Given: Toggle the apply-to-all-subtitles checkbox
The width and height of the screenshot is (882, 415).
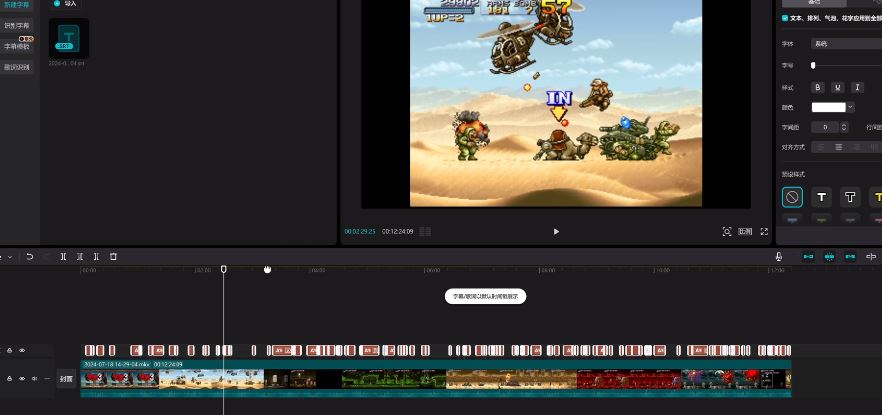Looking at the screenshot, I should point(785,18).
